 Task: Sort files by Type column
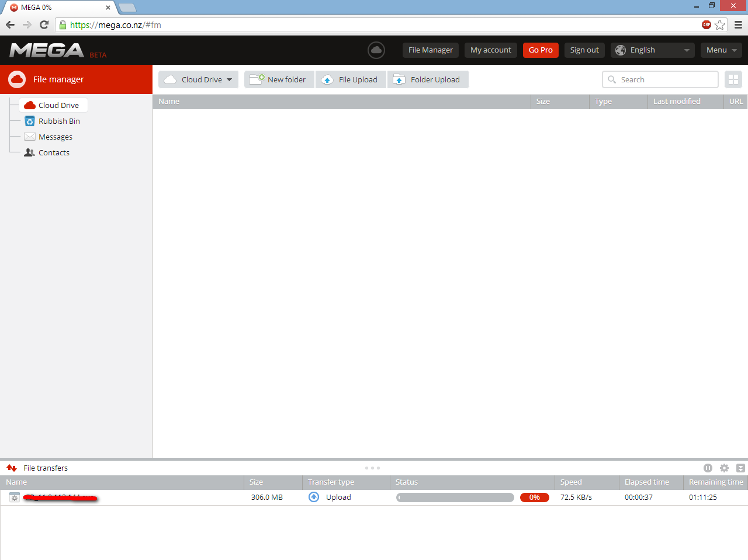618,102
